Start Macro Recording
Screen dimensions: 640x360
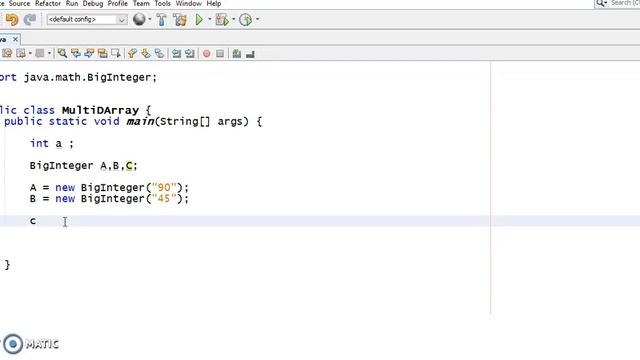(207, 53)
